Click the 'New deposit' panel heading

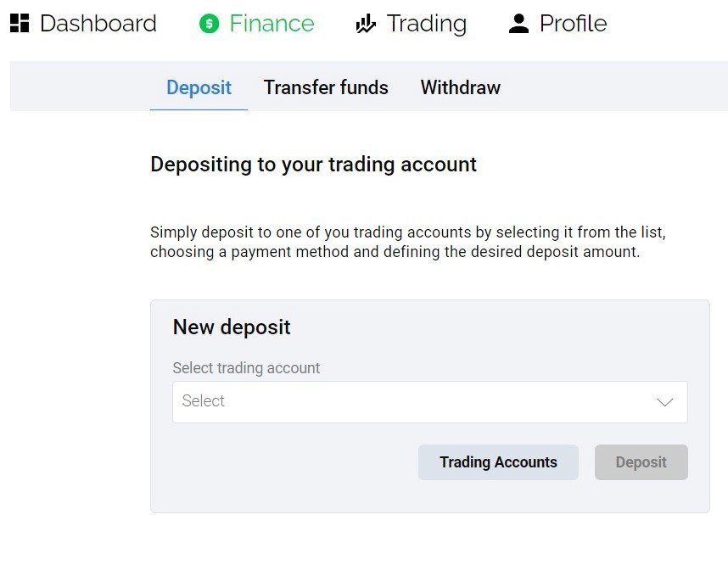coord(232,327)
